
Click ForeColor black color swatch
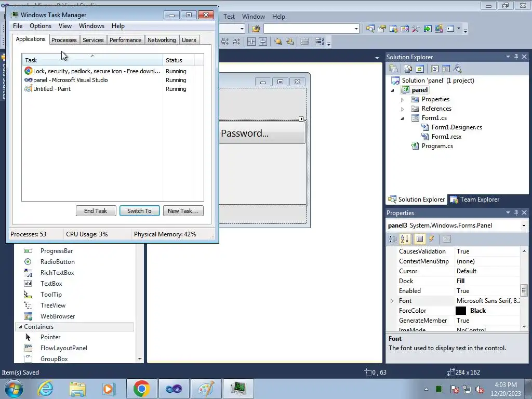[460, 311]
